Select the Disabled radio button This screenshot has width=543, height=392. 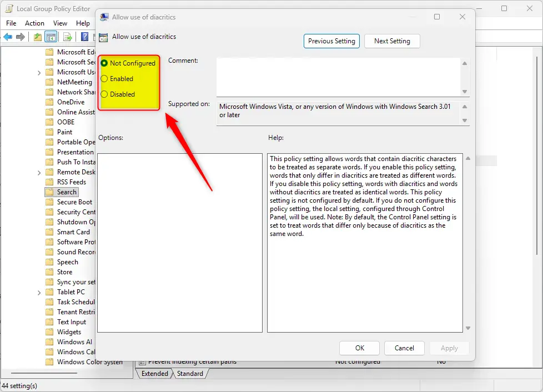coord(104,94)
